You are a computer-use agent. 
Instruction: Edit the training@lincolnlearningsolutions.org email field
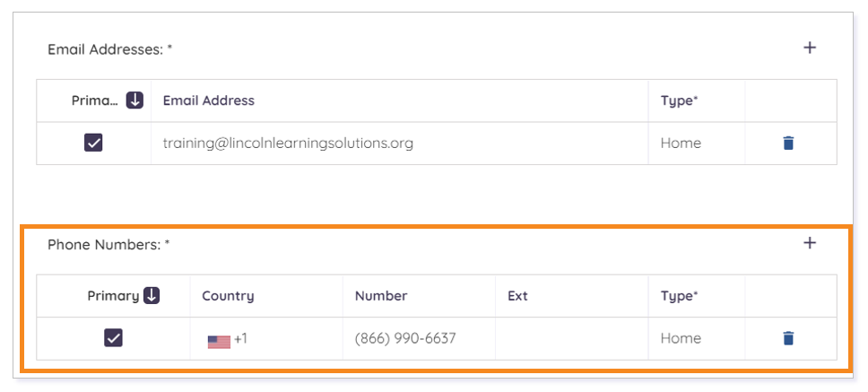coord(399,144)
